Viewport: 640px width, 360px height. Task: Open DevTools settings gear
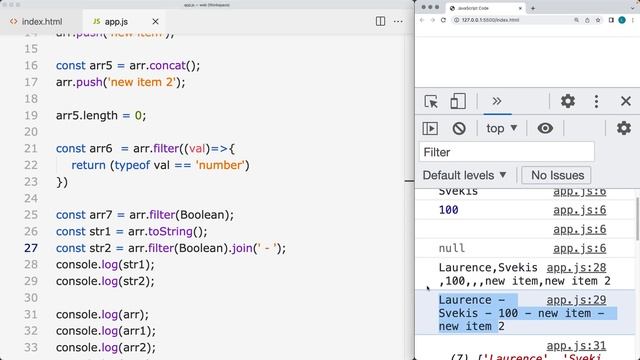567,101
